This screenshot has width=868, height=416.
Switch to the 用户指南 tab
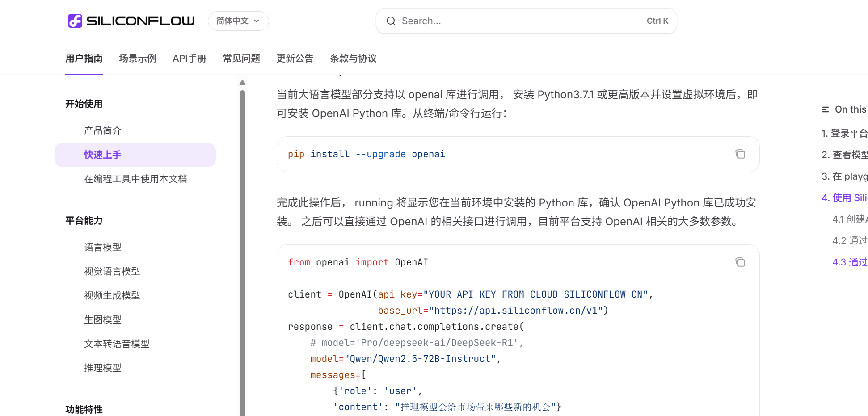click(84, 59)
